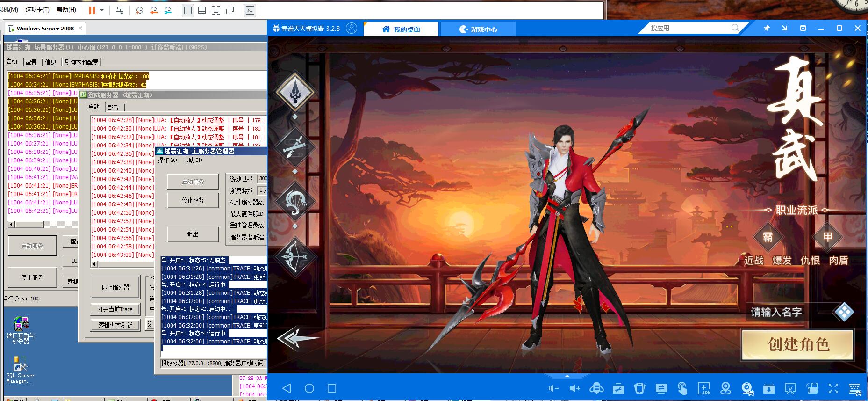Image resolution: width=868 pixels, height=401 pixels.
Task: Take a screenshot with the scissors icon
Action: point(790,388)
